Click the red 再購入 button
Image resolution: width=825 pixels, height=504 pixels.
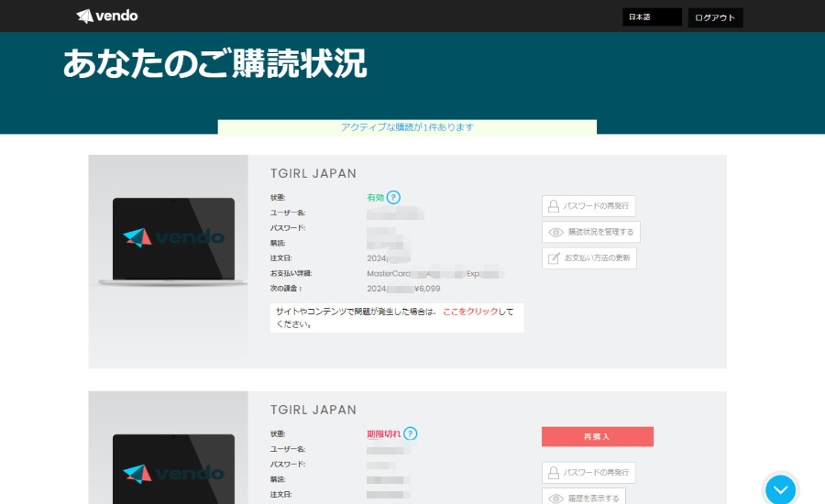pyautogui.click(x=598, y=437)
